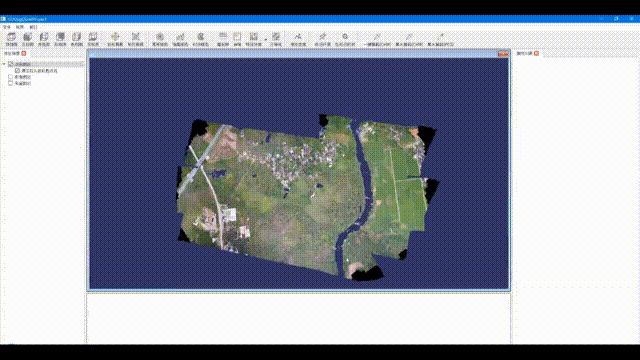The height and width of the screenshot is (360, 640).
Task: Close the right-side panel via orange tab icon
Action: coord(536,53)
